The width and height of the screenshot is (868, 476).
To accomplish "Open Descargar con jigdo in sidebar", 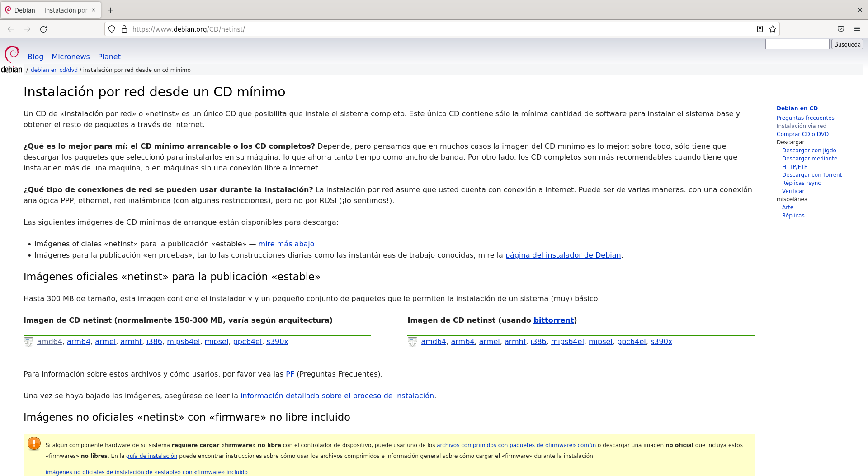I will point(809,151).
